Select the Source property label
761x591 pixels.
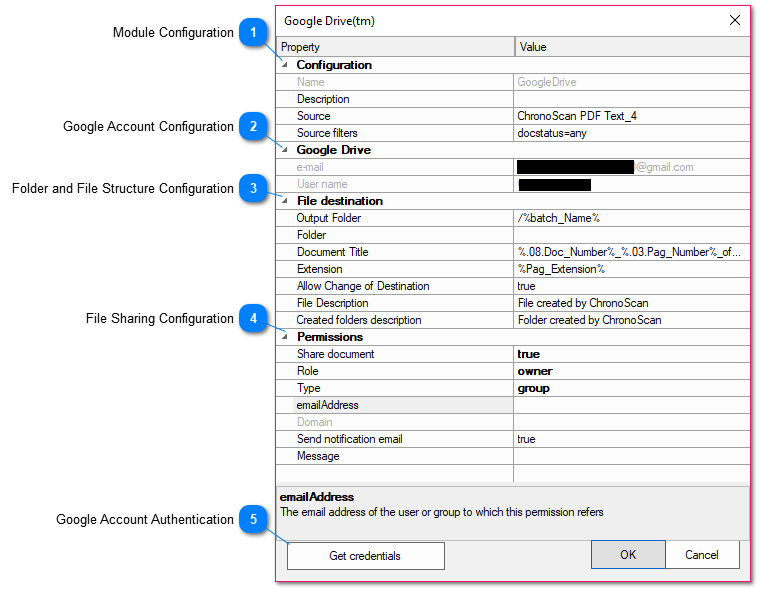click(x=314, y=116)
